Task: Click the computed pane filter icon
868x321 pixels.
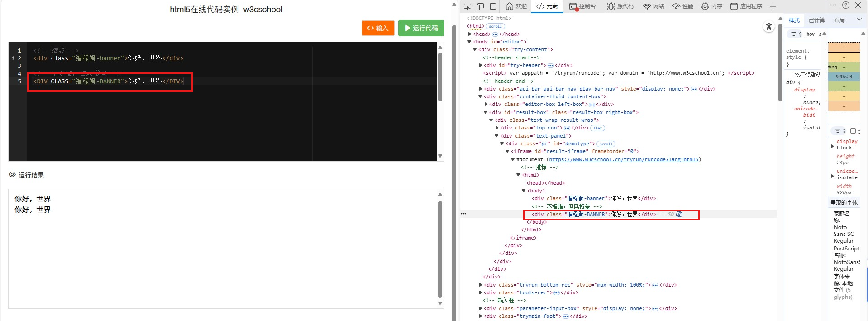Action: point(838,131)
